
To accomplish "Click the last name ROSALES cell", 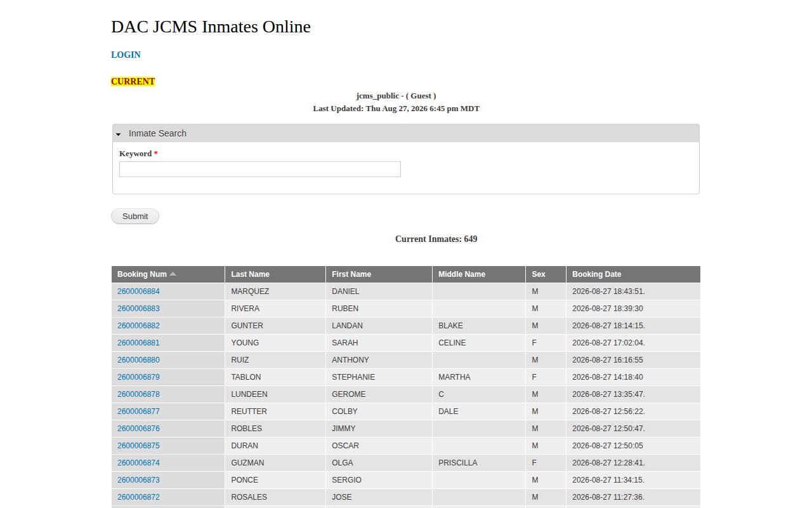I will tap(275, 497).
